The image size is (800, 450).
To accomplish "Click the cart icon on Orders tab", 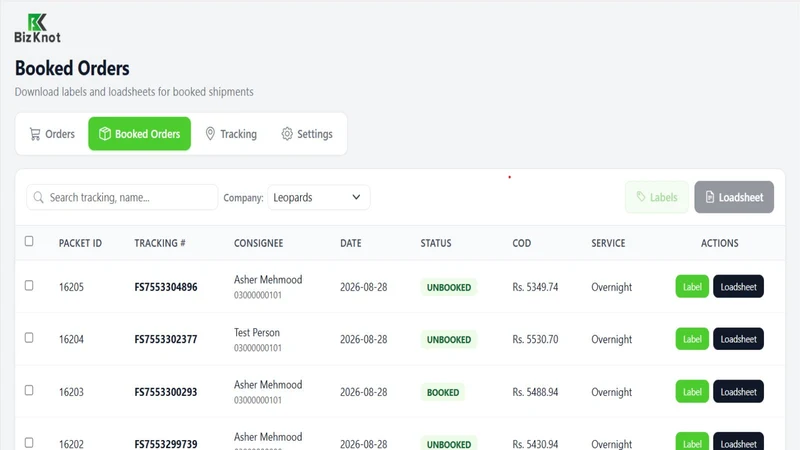I will pyautogui.click(x=35, y=134).
